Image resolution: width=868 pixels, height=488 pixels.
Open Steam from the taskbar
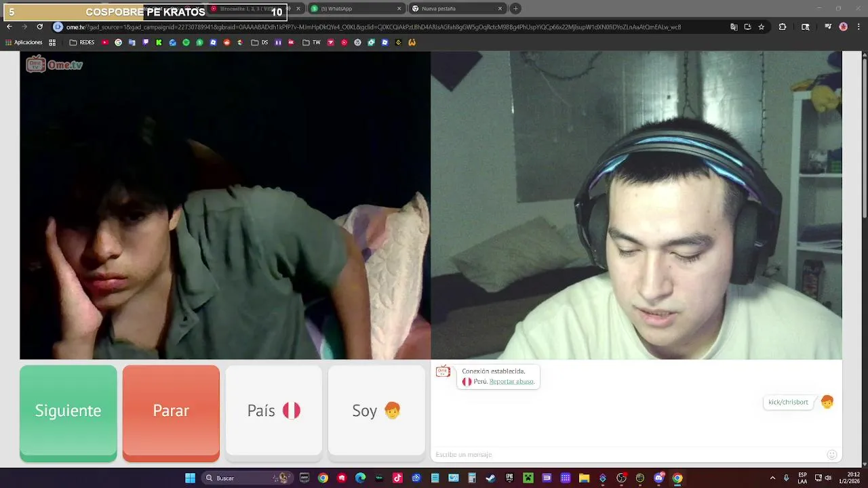click(490, 478)
